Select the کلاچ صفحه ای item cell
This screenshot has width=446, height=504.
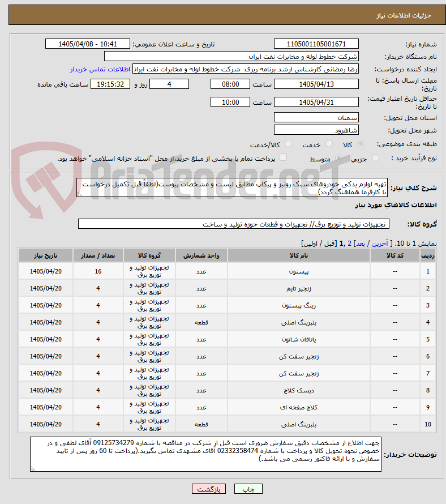pos(298,407)
